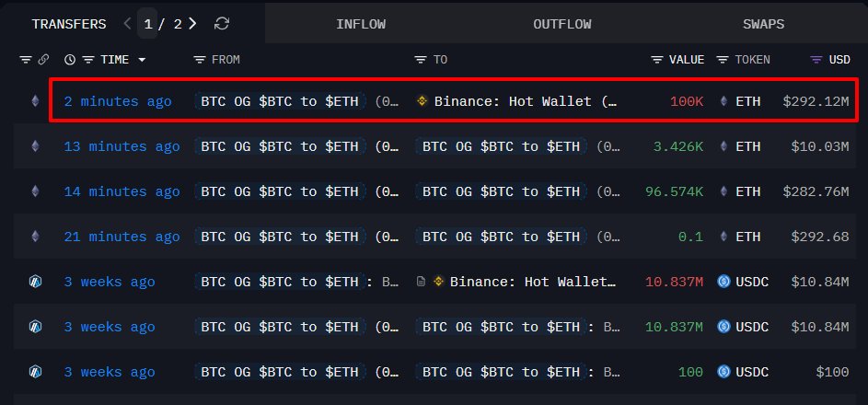
Task: Open the TO column filter
Action: (x=421, y=60)
